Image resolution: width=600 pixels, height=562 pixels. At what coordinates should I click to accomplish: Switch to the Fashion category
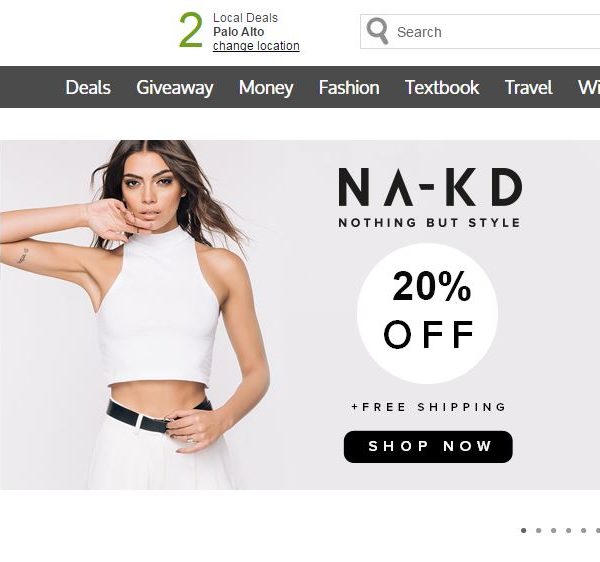pyautogui.click(x=349, y=87)
